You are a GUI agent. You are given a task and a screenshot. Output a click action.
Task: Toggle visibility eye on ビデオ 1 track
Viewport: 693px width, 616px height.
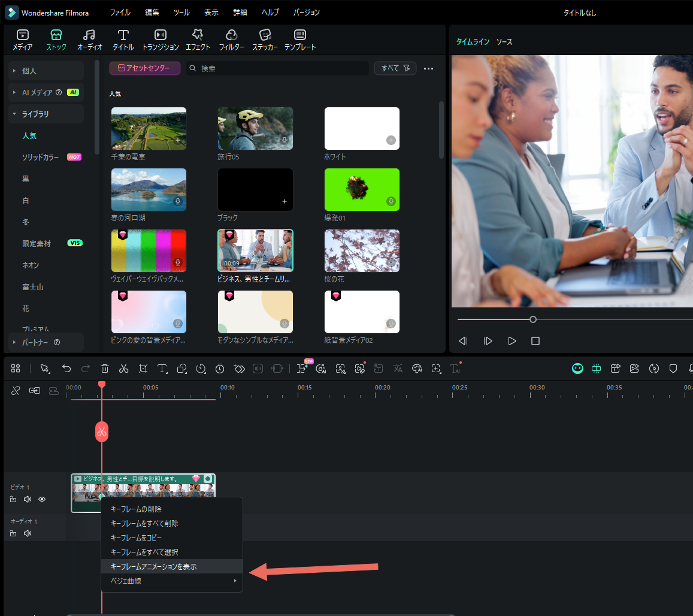pos(42,499)
